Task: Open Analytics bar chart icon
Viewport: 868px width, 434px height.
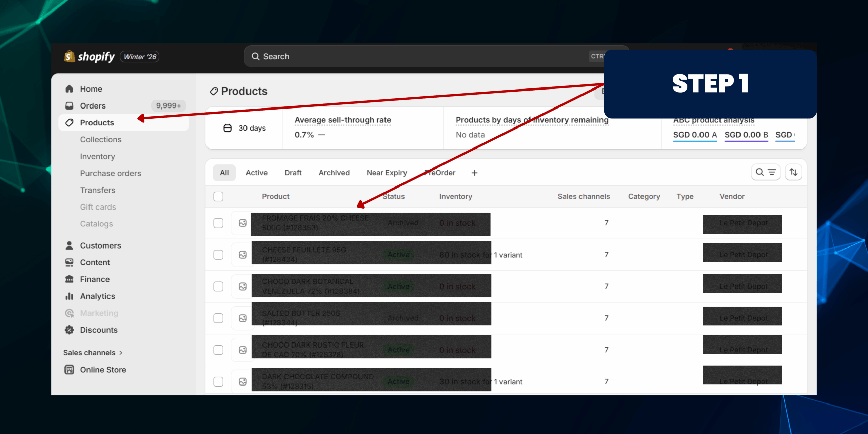Action: tap(70, 296)
